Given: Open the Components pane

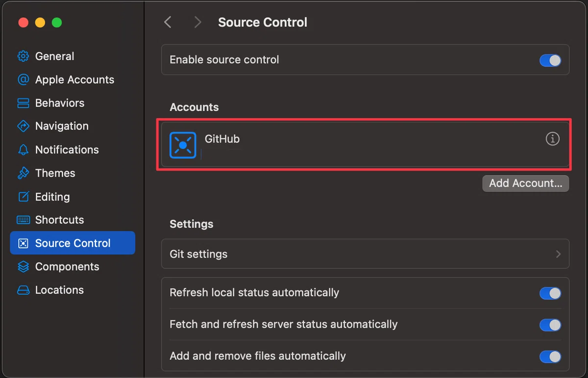Looking at the screenshot, I should coord(73,267).
